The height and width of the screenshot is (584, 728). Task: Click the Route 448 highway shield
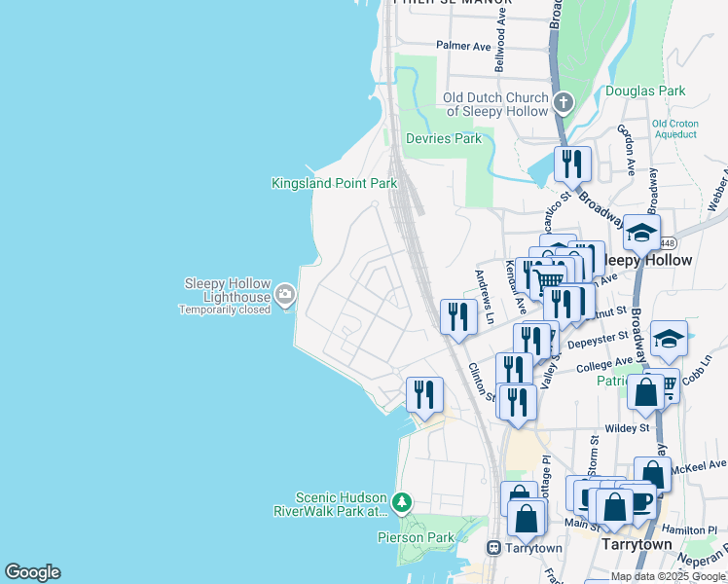[x=668, y=242]
